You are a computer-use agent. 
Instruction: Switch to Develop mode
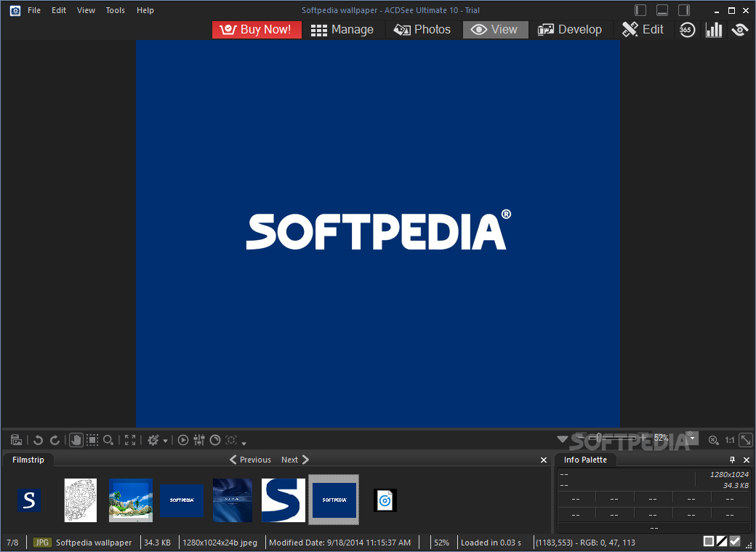569,29
